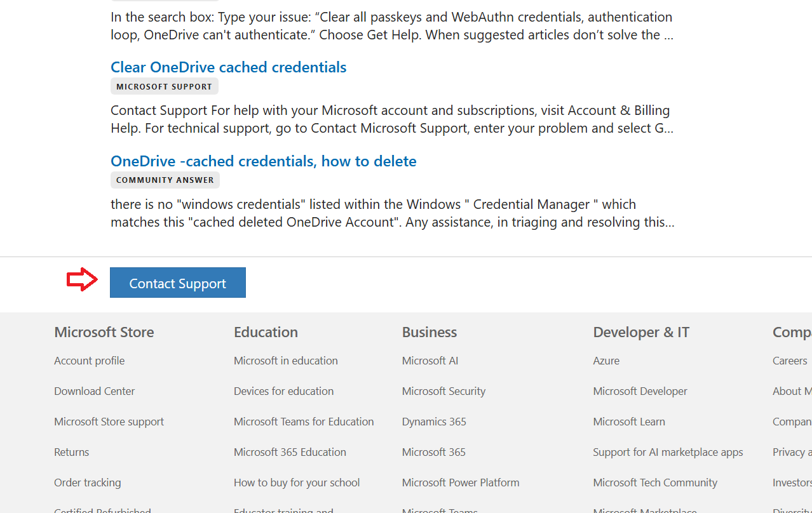This screenshot has height=513, width=812.
Task: Open Microsoft 365 Education link
Action: click(x=290, y=452)
